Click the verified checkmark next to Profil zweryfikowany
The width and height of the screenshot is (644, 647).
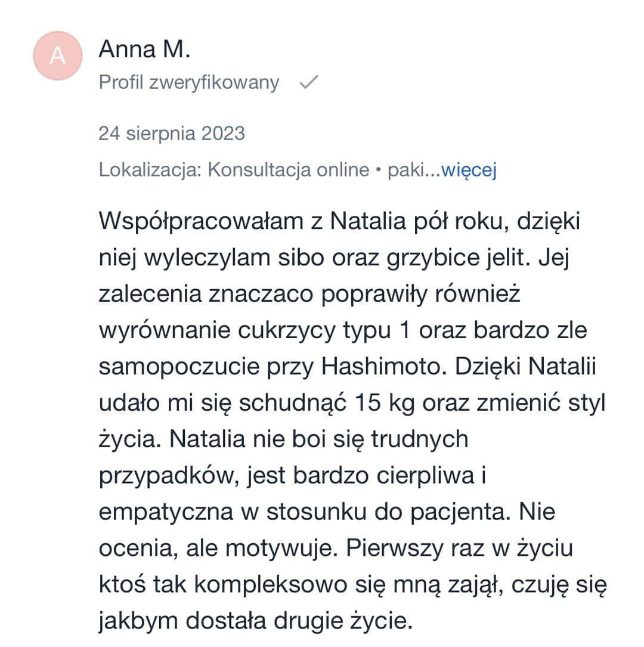point(309,82)
